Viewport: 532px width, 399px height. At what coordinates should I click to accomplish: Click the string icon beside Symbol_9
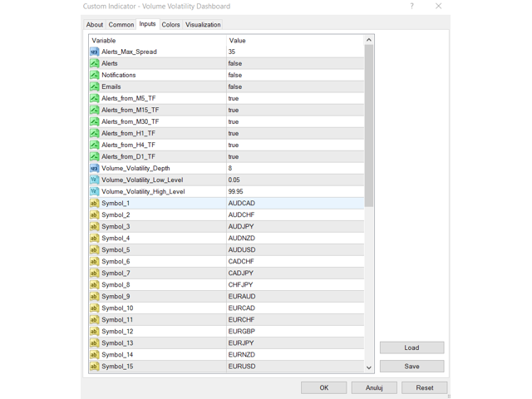(94, 297)
